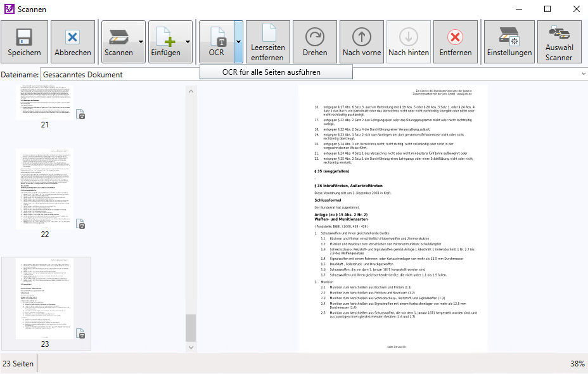Click the Speichern floppy disk icon
The width and height of the screenshot is (588, 374).
(x=25, y=36)
